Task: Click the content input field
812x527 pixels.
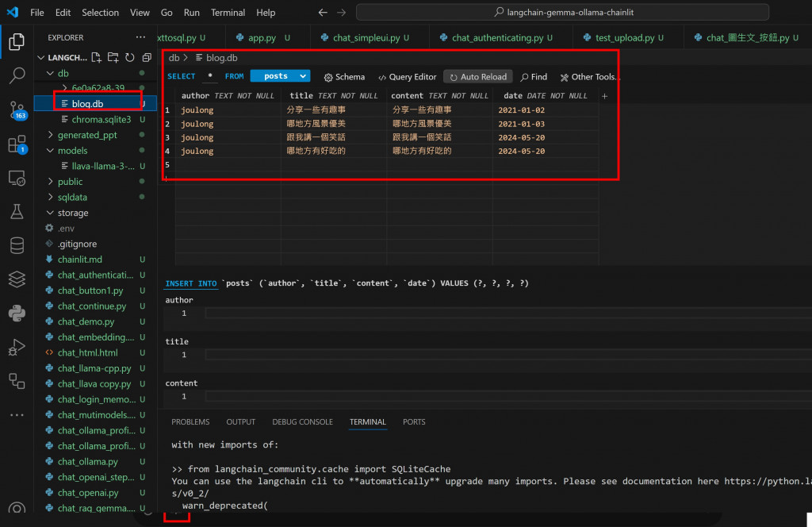Action: [x=508, y=396]
